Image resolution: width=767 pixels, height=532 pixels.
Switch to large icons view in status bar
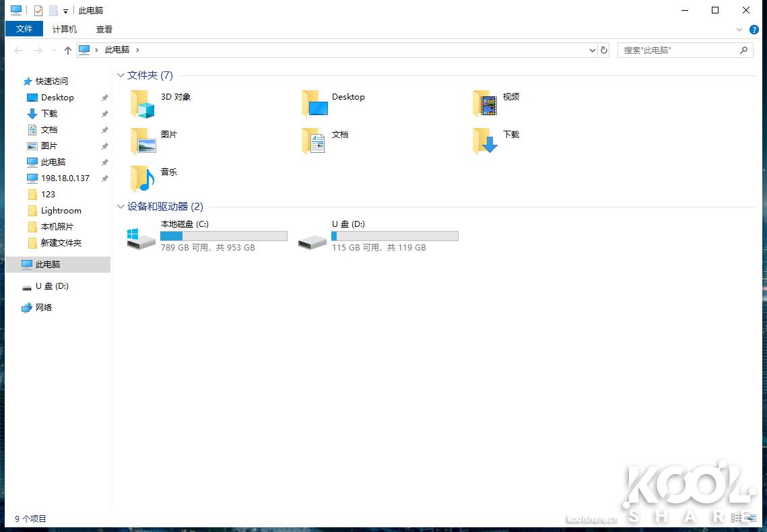click(x=752, y=519)
